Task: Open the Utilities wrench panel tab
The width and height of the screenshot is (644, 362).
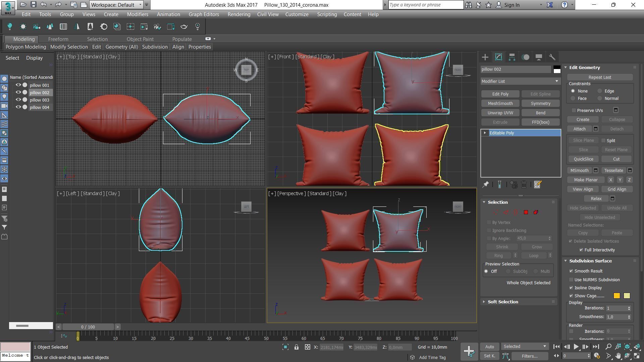Action: pos(552,57)
